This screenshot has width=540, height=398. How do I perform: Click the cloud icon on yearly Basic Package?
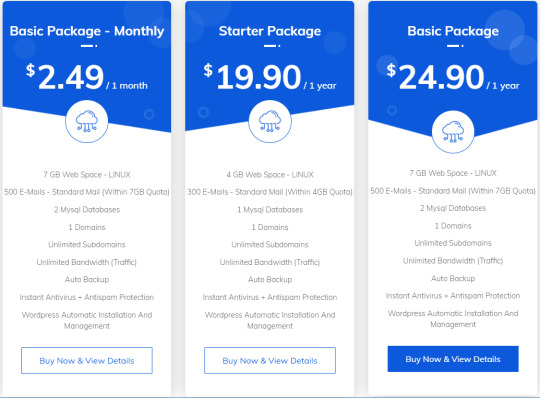(453, 132)
